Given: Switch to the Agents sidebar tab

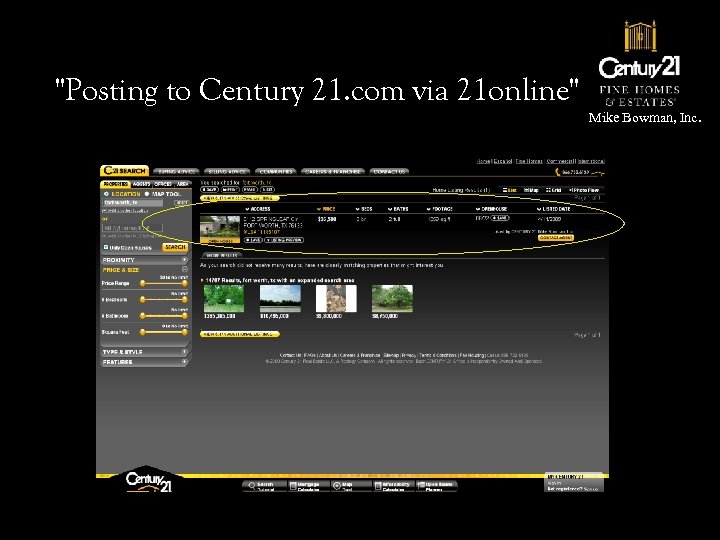Looking at the screenshot, I should click(x=141, y=184).
